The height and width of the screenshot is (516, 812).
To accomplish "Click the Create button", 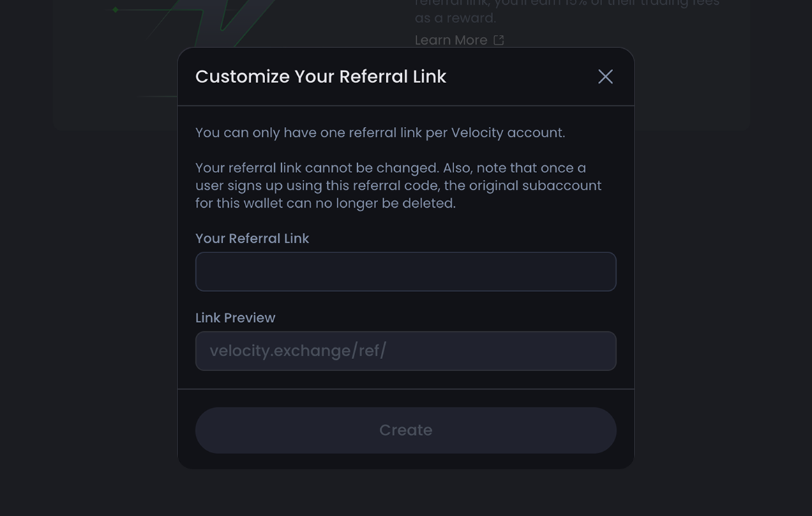I will pyautogui.click(x=405, y=430).
